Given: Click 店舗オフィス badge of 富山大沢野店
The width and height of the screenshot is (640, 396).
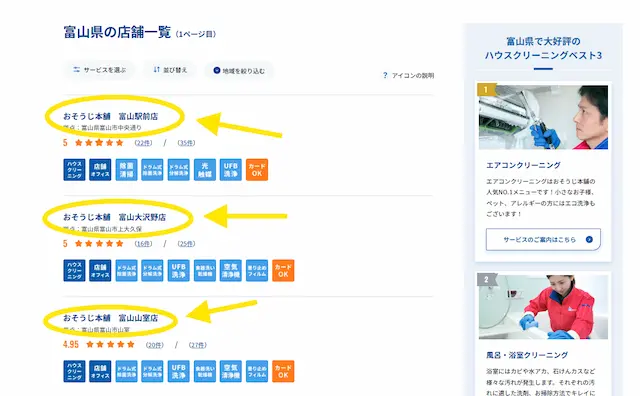Looking at the screenshot, I should (100, 271).
